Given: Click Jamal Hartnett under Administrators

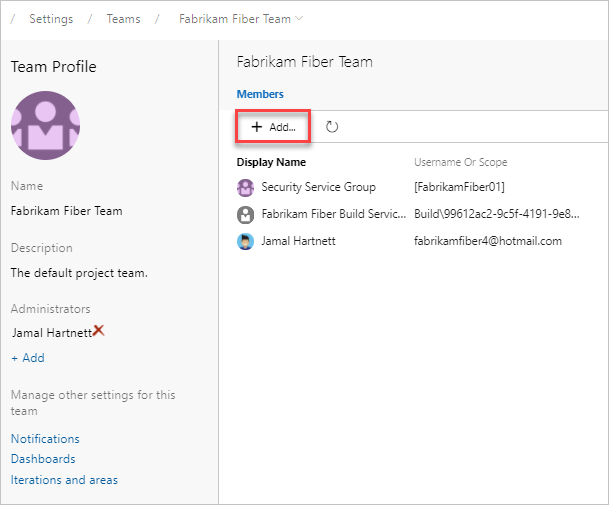Looking at the screenshot, I should [52, 333].
